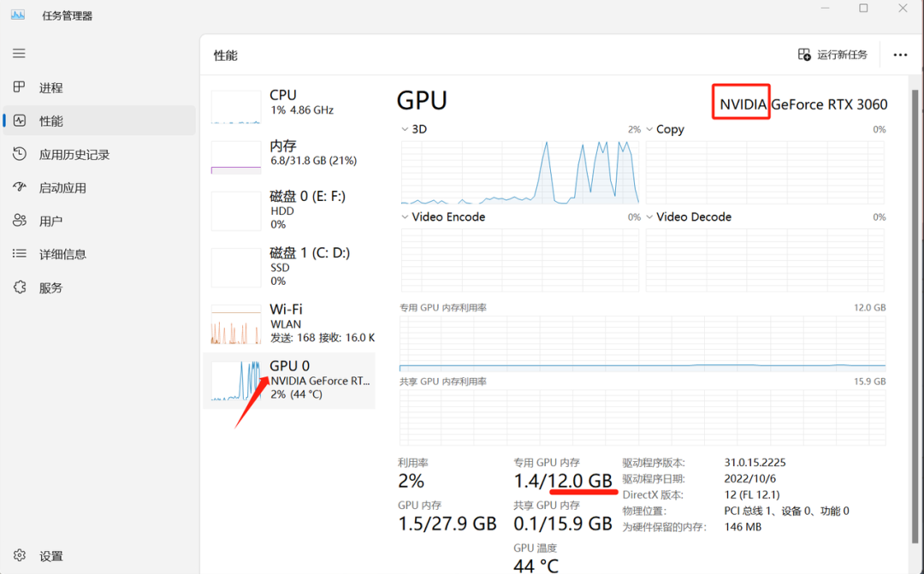Click the 1.4/12.0 GB dedicated memory value
The image size is (924, 574).
pyautogui.click(x=563, y=481)
